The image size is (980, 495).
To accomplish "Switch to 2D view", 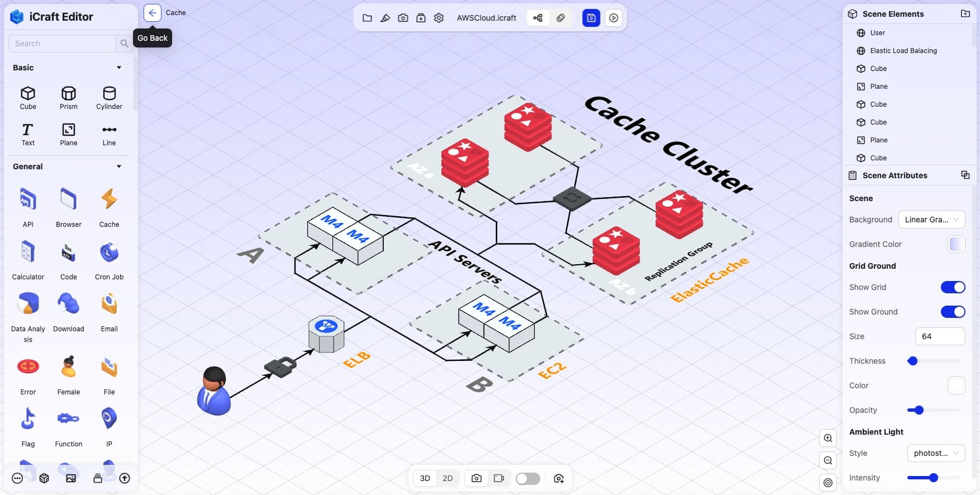I will tap(448, 478).
